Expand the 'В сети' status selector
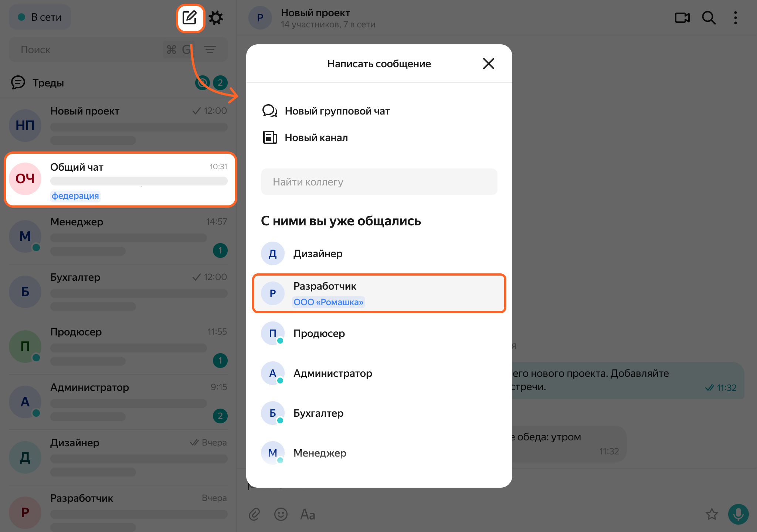Screen dimensions: 757x532 point(40,17)
